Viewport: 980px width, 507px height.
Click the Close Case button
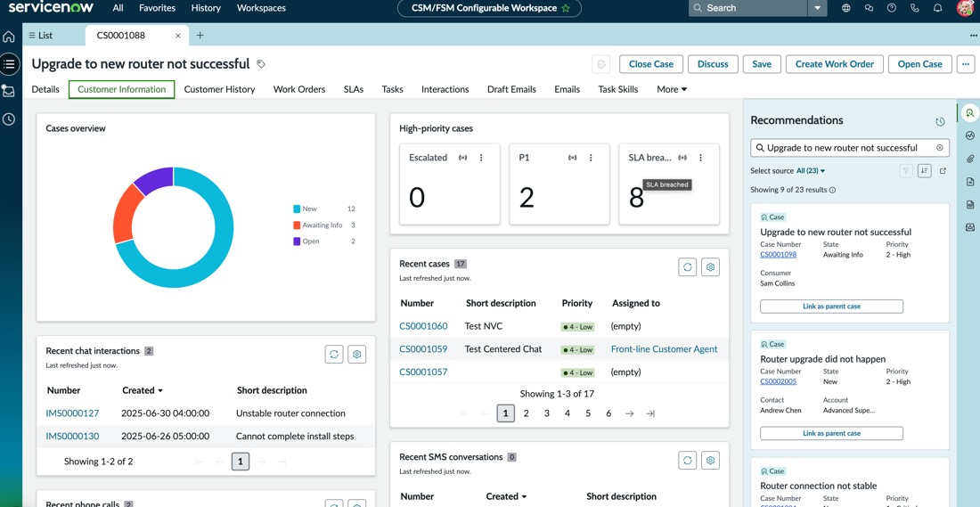pos(651,64)
